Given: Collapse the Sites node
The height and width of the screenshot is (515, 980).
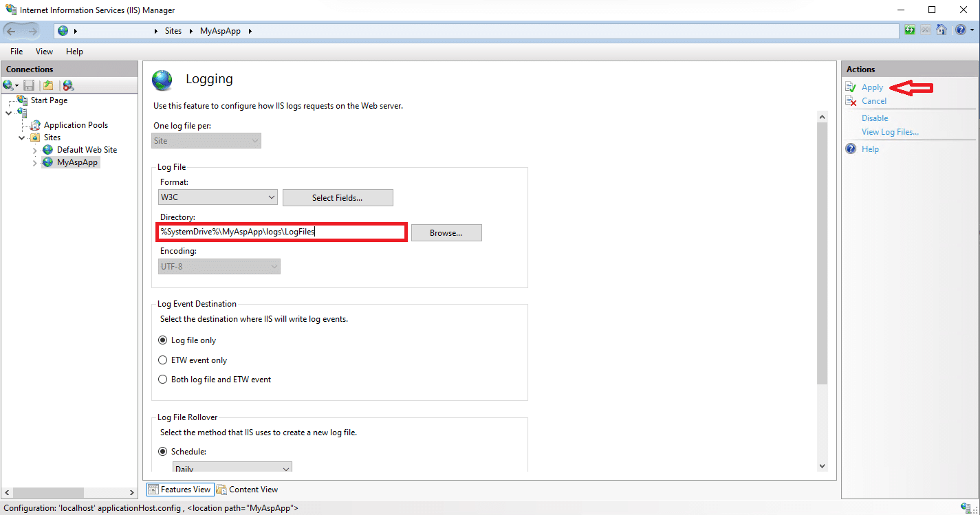Looking at the screenshot, I should pos(22,138).
